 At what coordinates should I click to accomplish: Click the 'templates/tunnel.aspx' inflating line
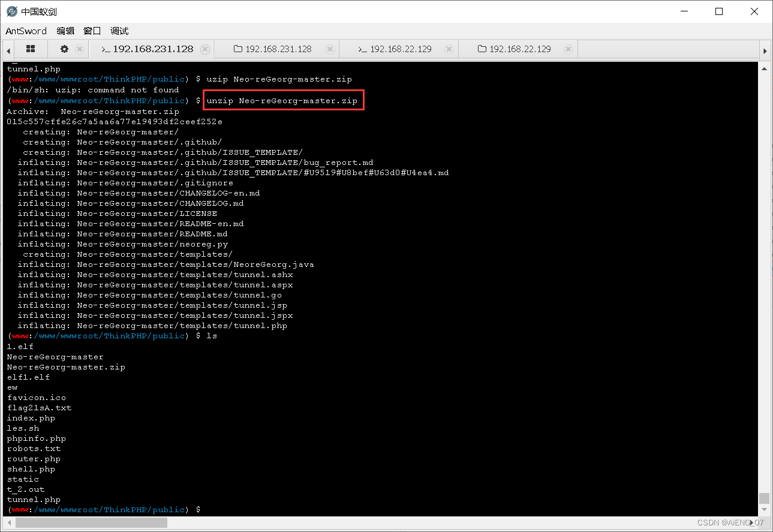click(155, 285)
